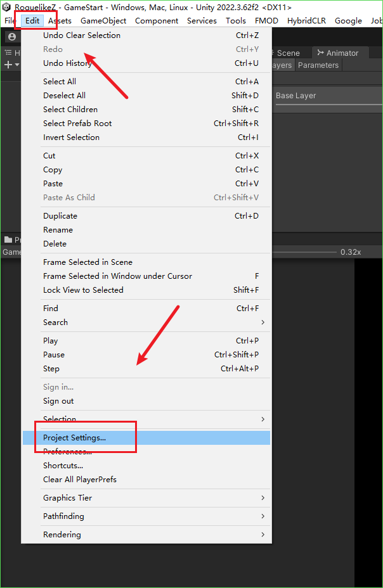This screenshot has width=383, height=588.
Task: Switch to the Scene tab
Action: (x=287, y=53)
